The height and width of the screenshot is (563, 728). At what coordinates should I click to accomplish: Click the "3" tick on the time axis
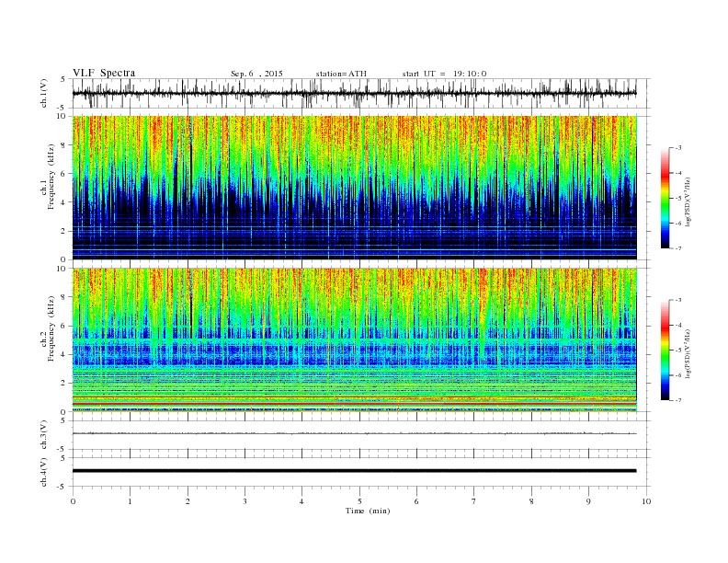245,501
